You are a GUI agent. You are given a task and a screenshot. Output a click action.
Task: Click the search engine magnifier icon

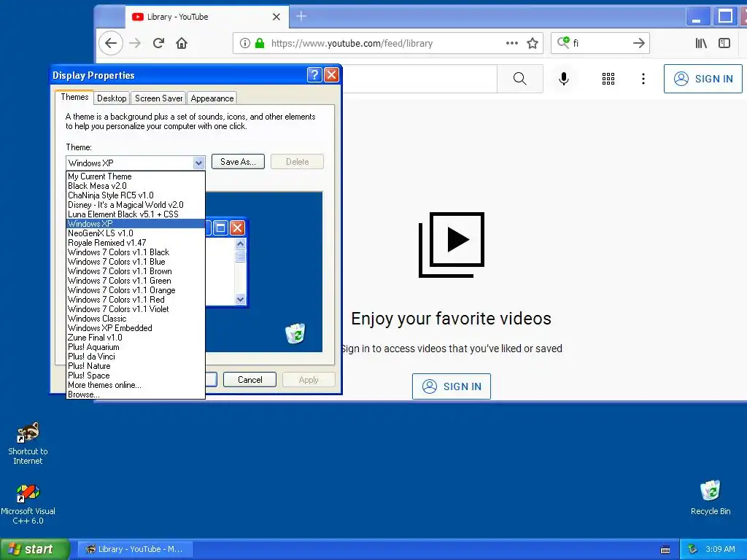click(563, 42)
